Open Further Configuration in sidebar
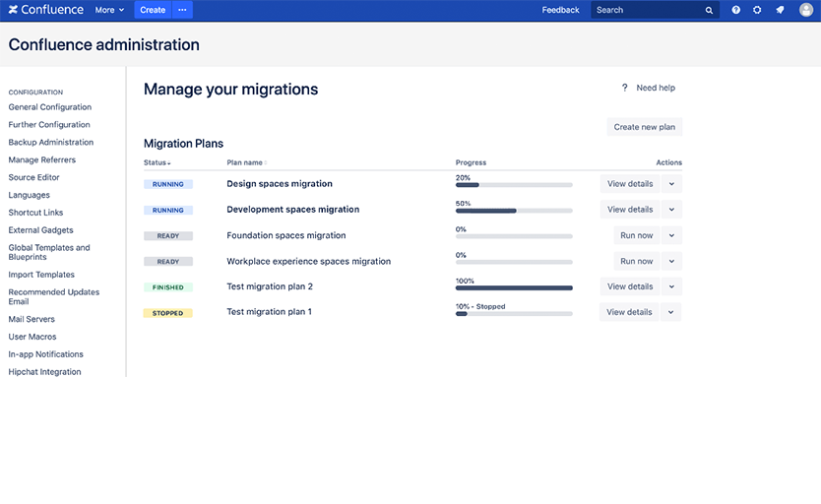 pyautogui.click(x=49, y=125)
